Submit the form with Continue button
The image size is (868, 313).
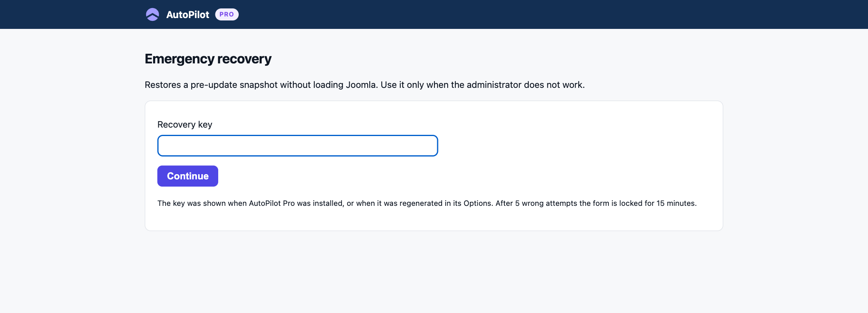(188, 176)
